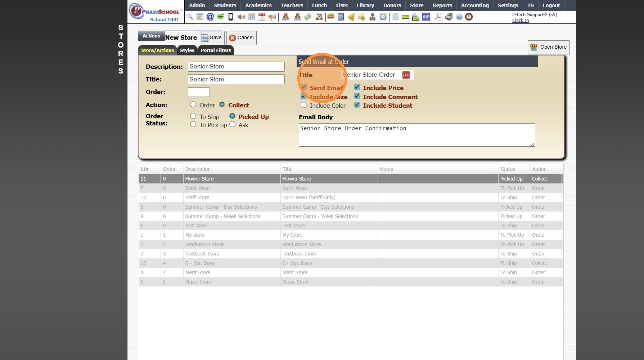This screenshot has height=360, width=644.
Task: Open the Students menu
Action: [225, 5]
